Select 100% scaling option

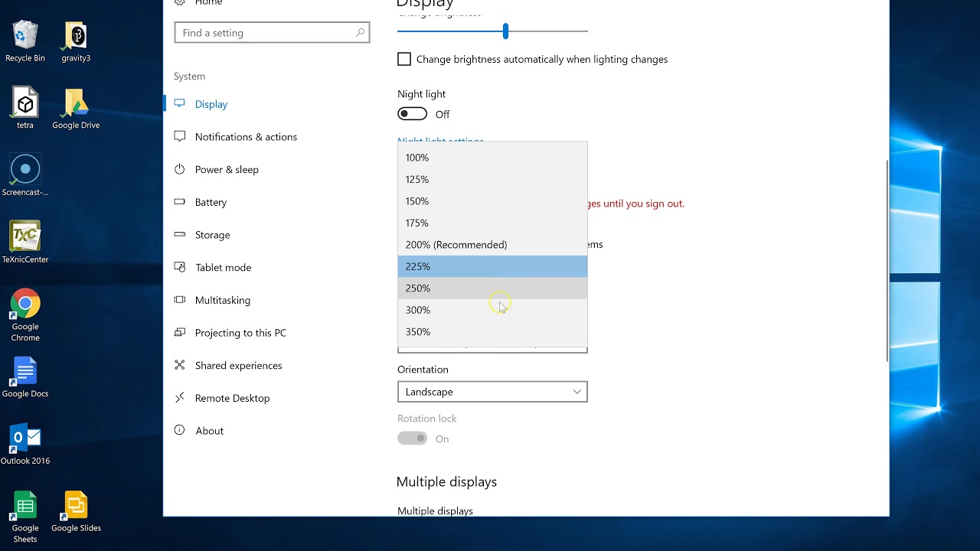click(x=492, y=158)
